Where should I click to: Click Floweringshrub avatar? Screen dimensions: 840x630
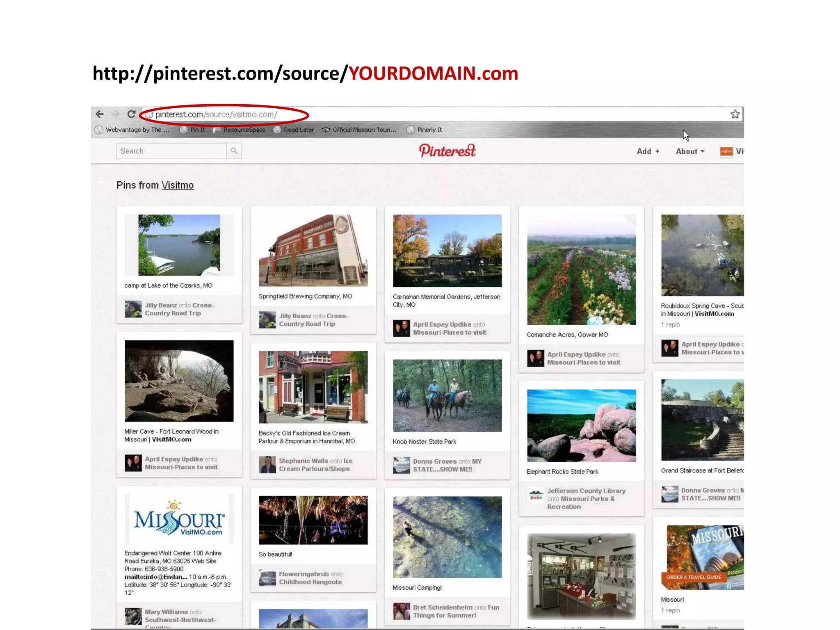coord(267,578)
